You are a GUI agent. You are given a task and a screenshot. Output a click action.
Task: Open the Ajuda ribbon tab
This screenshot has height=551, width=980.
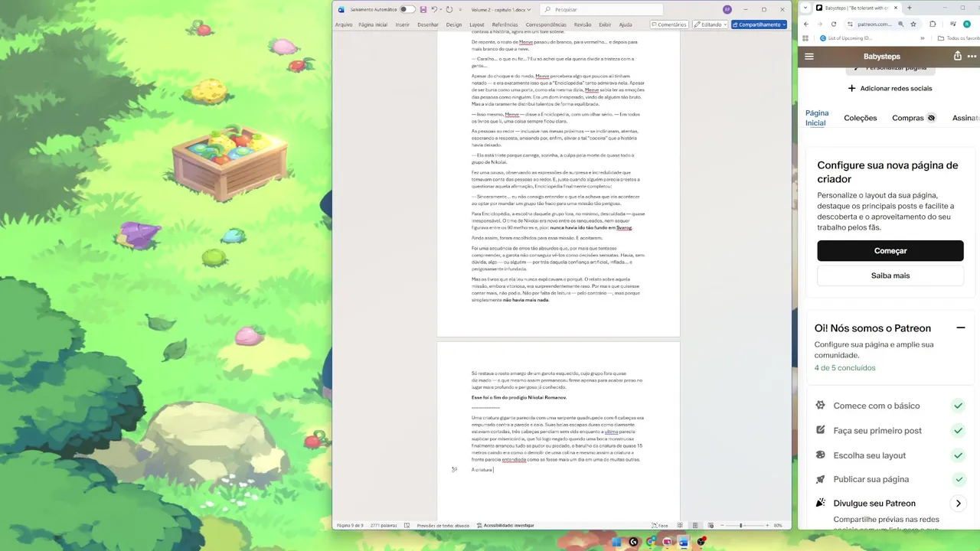point(626,24)
